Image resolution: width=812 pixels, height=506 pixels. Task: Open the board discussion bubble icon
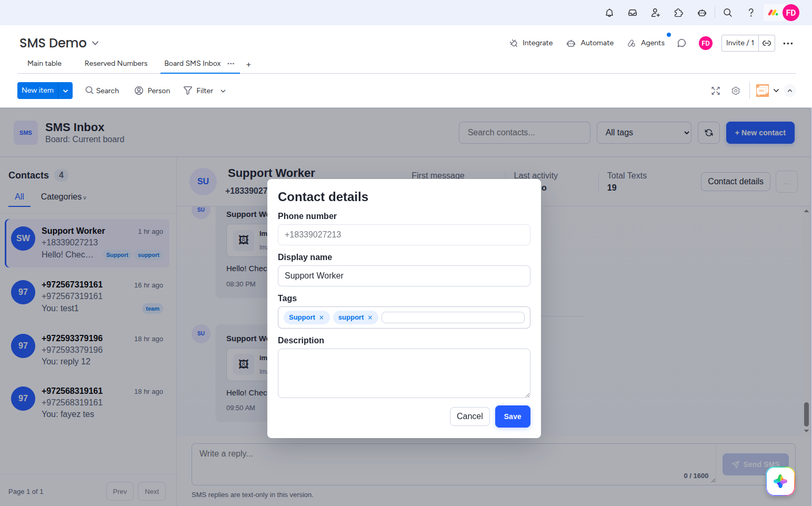coord(681,43)
